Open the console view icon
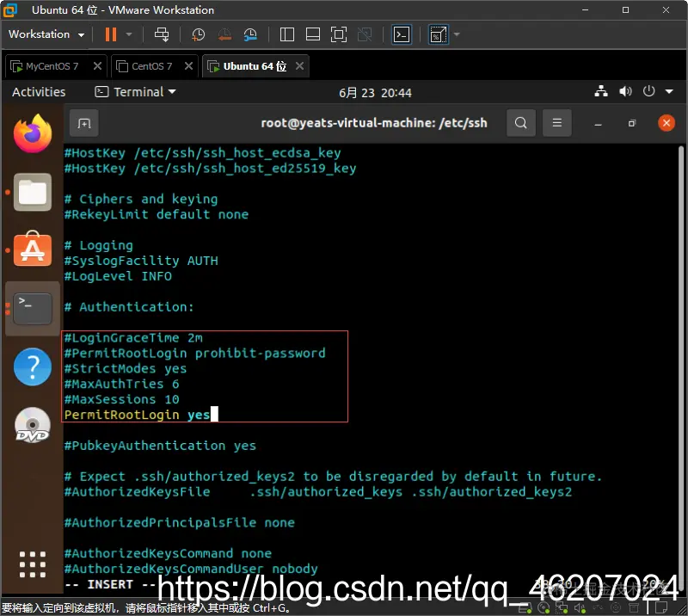The image size is (688, 616). [402, 34]
